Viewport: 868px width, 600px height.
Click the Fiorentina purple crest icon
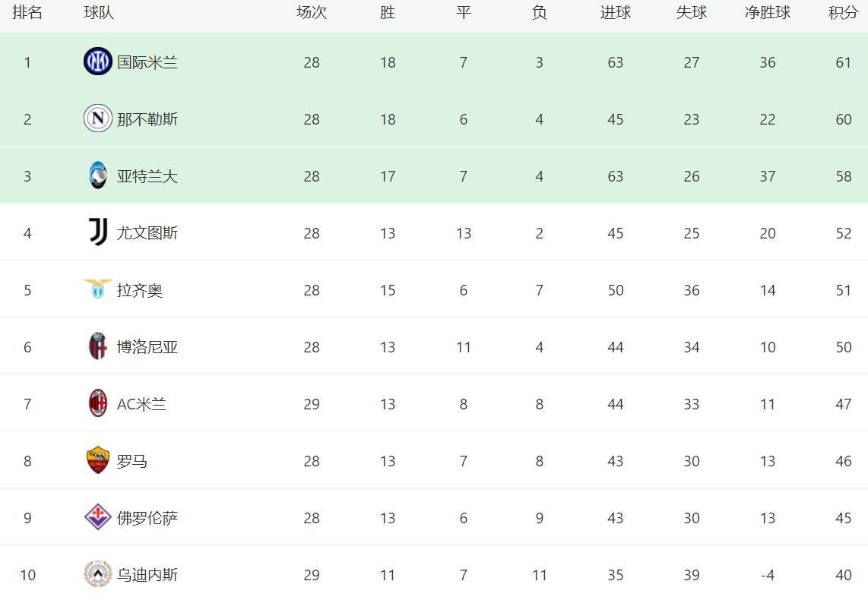tap(98, 517)
